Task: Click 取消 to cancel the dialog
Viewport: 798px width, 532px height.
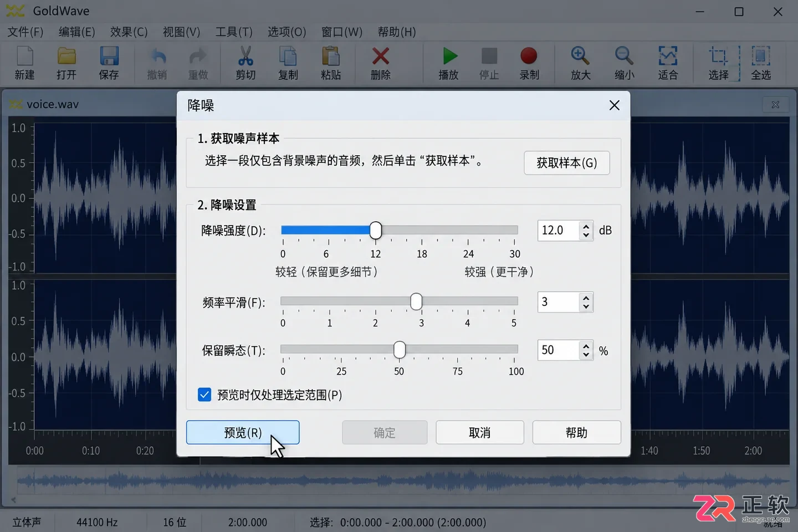Action: click(480, 432)
